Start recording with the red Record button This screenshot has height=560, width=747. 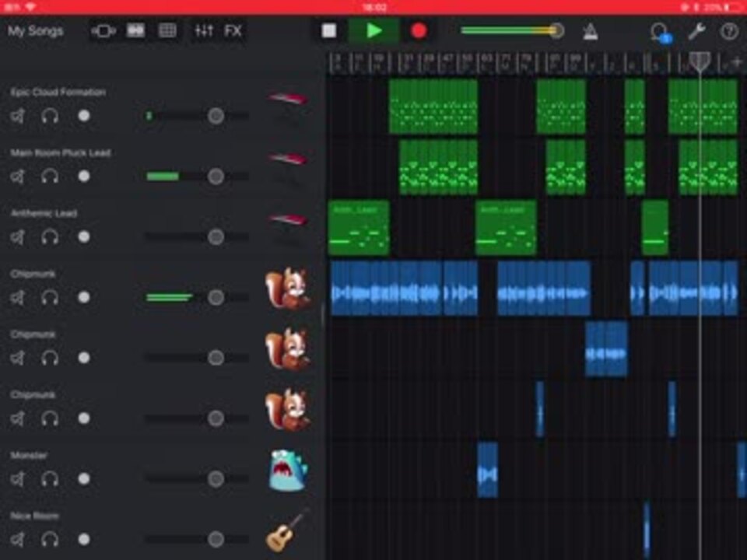[x=419, y=31]
